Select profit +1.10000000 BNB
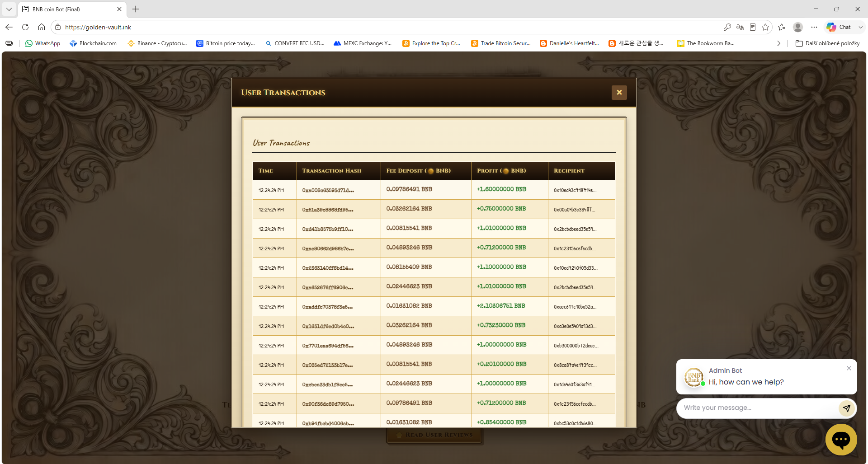Image resolution: width=868 pixels, height=464 pixels. click(x=501, y=267)
